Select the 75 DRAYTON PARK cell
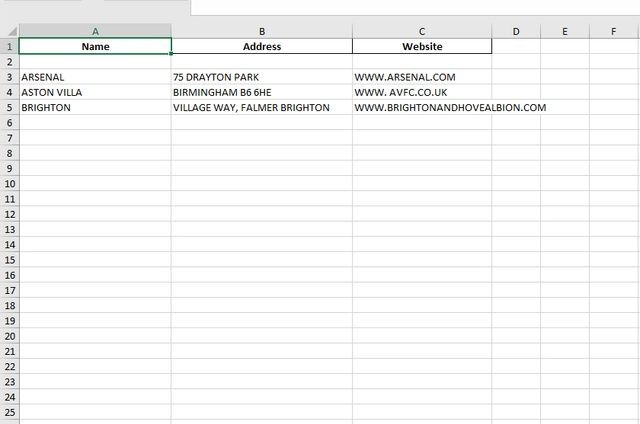Screen dimensions: 640x424 pos(261,77)
